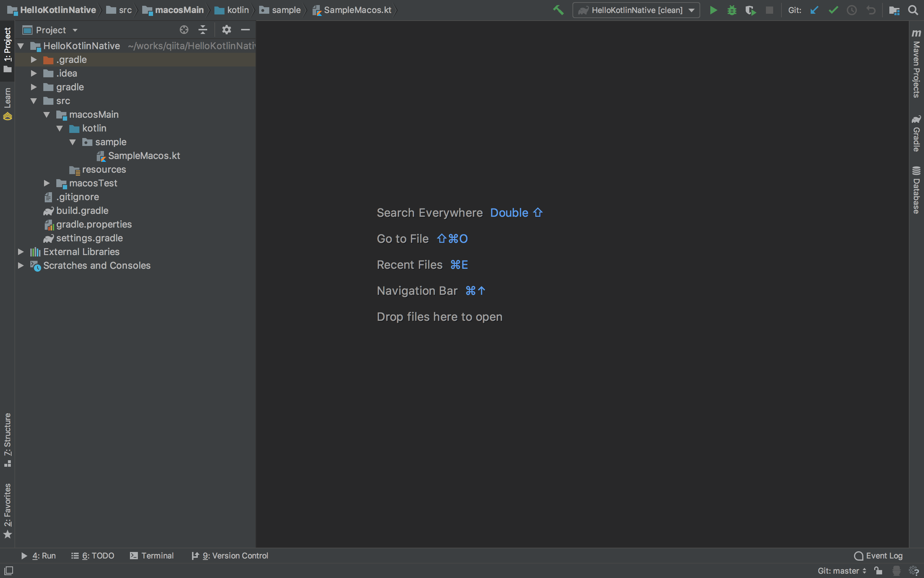Expand External Libraries node

pos(21,252)
